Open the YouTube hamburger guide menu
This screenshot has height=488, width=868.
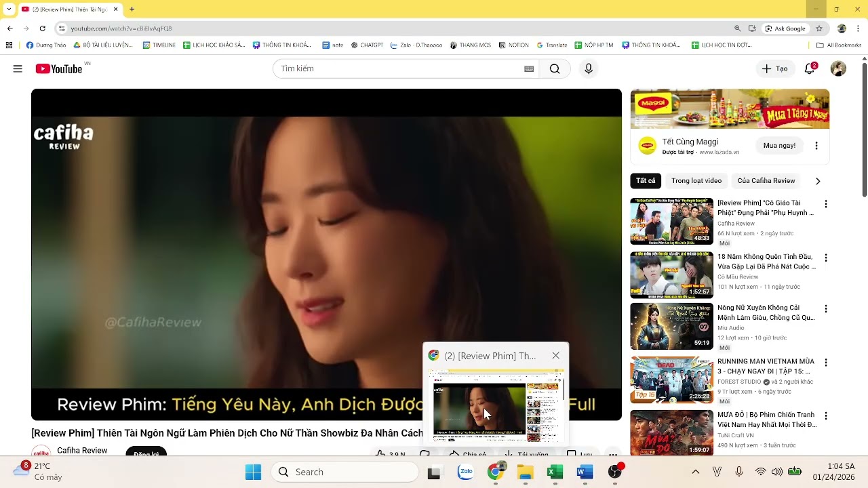(x=18, y=68)
